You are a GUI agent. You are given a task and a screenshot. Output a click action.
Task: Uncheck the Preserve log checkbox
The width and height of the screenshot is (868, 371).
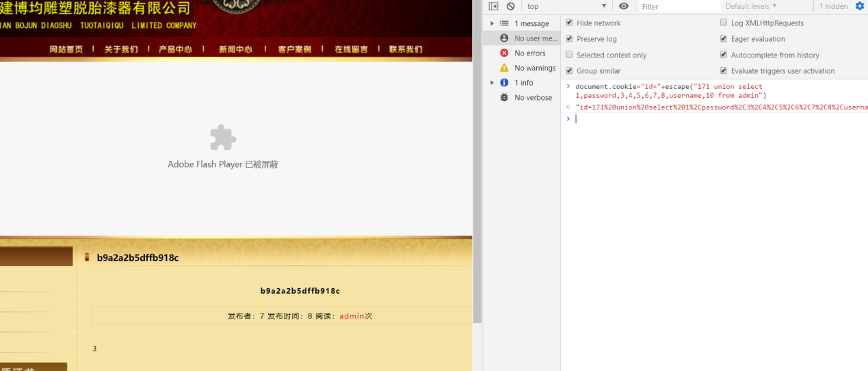(x=569, y=39)
